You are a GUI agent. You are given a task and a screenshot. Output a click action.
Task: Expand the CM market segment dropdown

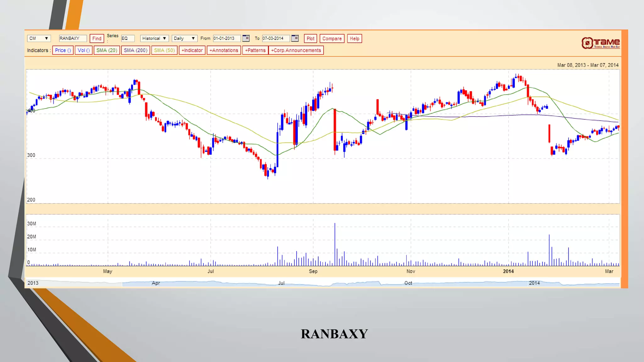tap(39, 38)
